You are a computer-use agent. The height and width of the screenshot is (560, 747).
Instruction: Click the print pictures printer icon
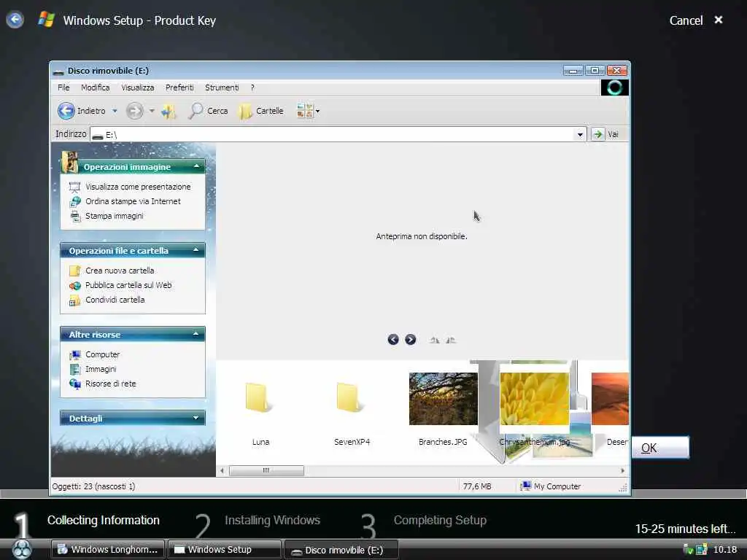(x=75, y=217)
